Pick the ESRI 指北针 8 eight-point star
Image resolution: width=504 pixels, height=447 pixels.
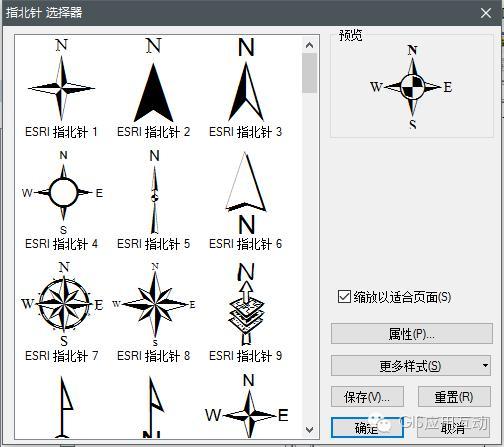click(154, 304)
